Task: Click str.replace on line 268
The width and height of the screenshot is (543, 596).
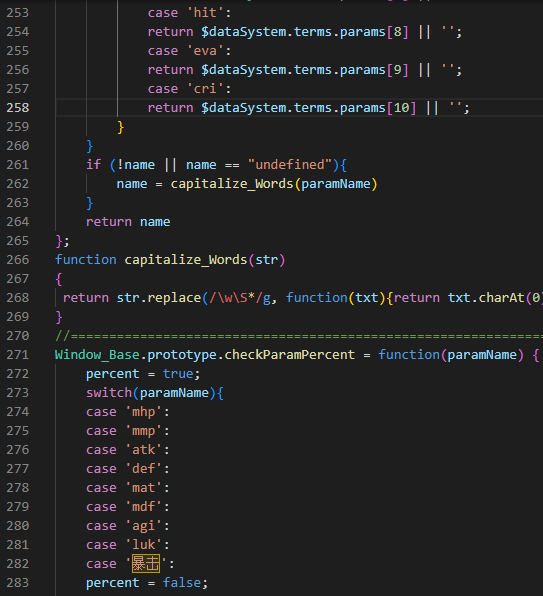Action: coord(158,298)
